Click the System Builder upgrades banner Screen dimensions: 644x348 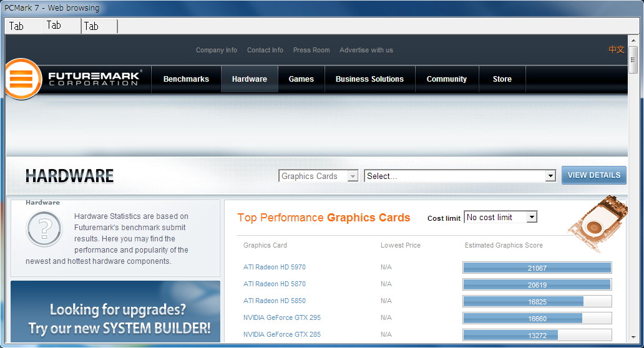[115, 312]
